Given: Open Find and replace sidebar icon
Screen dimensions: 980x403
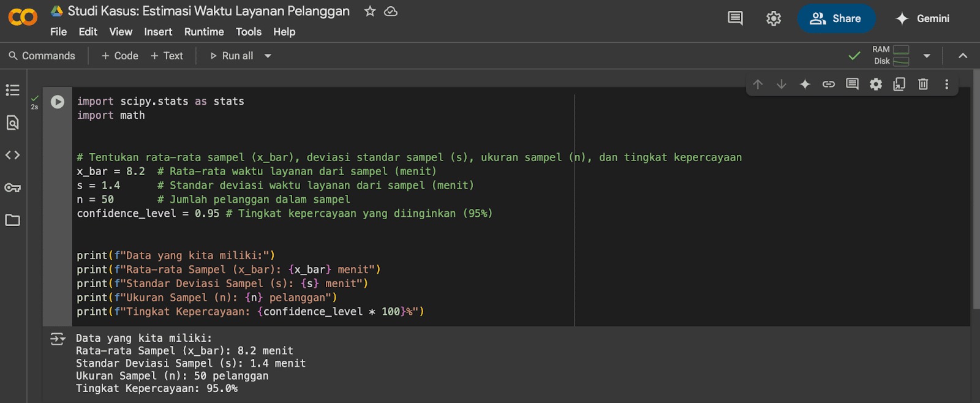Looking at the screenshot, I should pos(12,122).
